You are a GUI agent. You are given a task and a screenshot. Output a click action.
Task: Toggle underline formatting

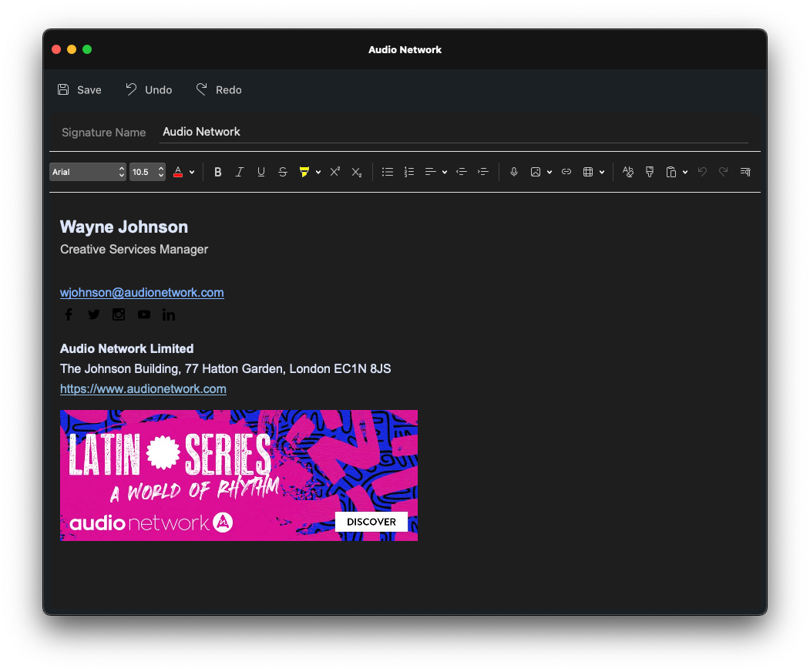tap(261, 172)
